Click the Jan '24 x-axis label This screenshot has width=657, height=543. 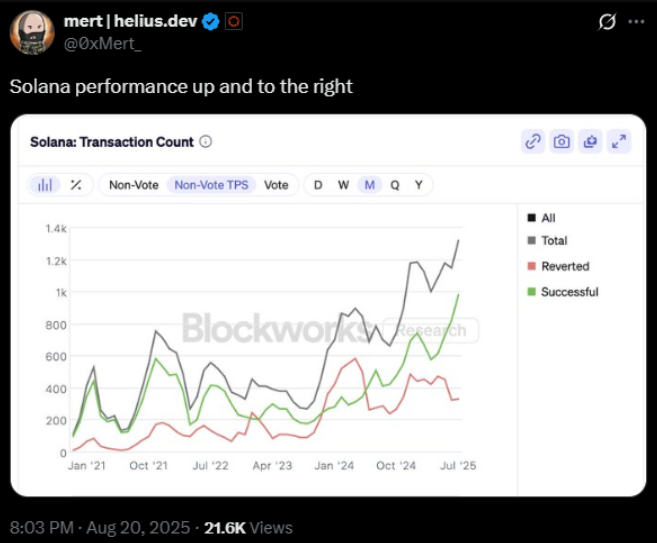tap(334, 465)
